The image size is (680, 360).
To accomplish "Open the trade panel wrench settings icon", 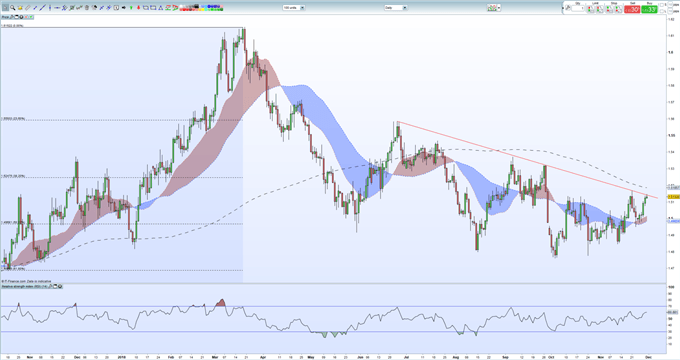I will point(568,8).
